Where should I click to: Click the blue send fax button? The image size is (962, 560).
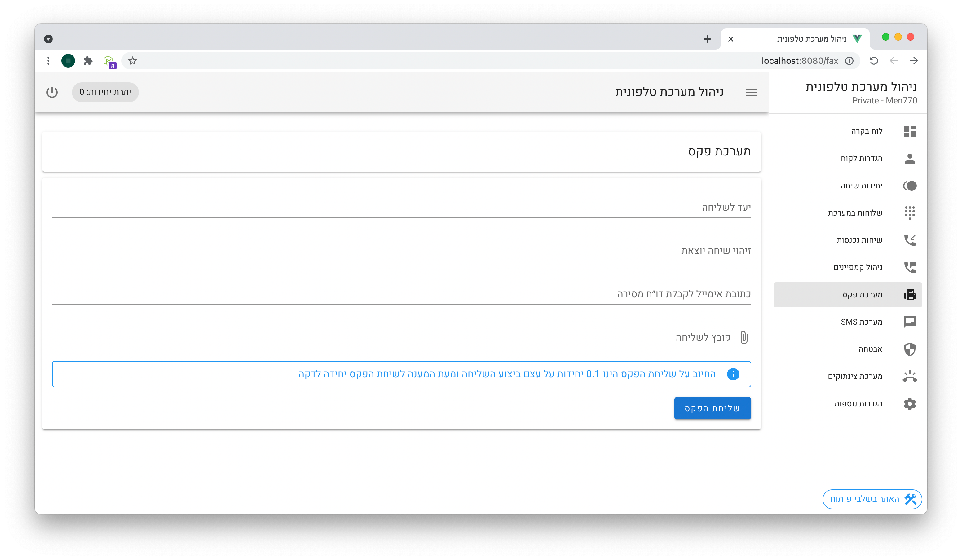point(712,408)
